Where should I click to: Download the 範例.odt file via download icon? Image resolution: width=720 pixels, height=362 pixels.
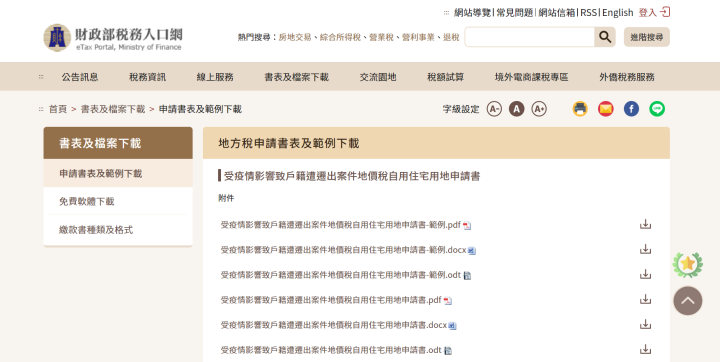(x=646, y=274)
